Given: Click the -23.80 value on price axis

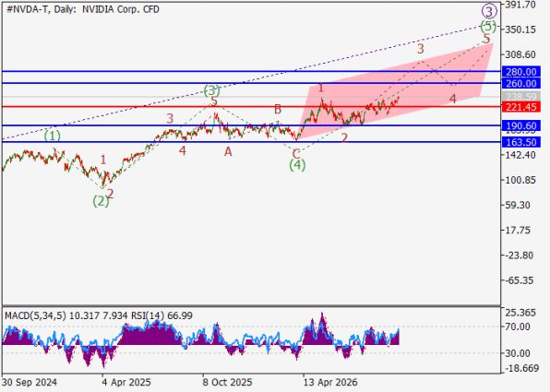Looking at the screenshot, I should 519,255.
